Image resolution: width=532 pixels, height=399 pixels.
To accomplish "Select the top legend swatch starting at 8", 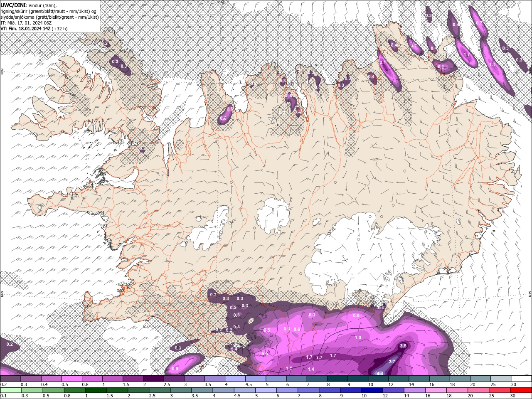I will 337,379.
